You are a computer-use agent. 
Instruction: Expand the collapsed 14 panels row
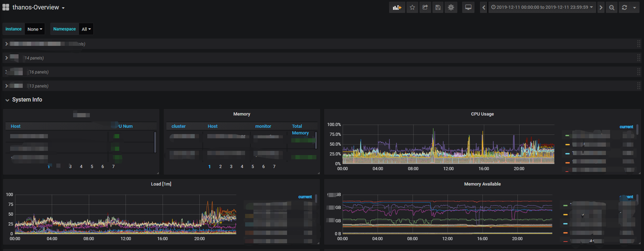7,58
